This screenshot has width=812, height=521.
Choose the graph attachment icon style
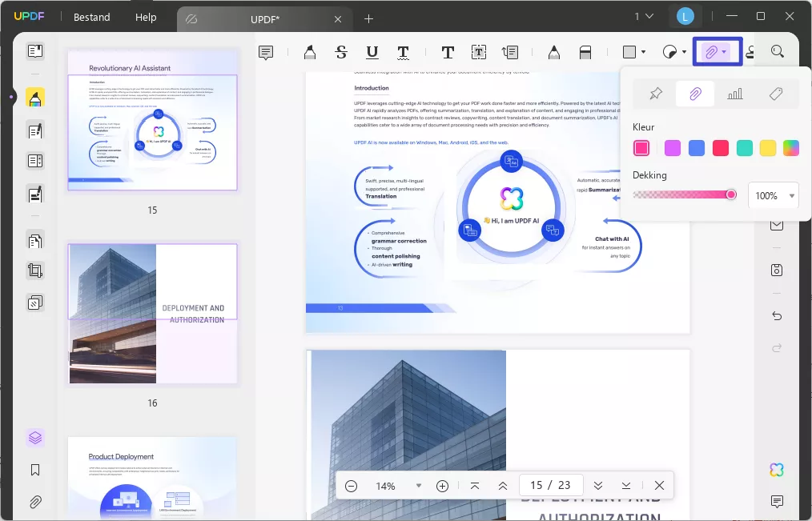[735, 94]
